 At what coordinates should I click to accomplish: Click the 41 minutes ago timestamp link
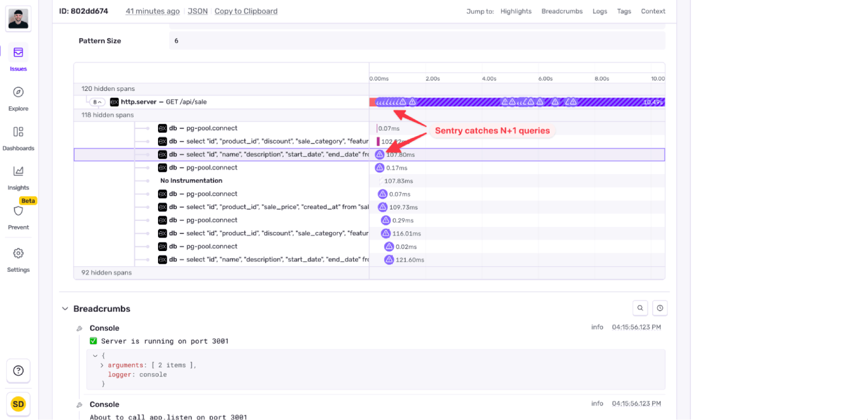(x=152, y=11)
